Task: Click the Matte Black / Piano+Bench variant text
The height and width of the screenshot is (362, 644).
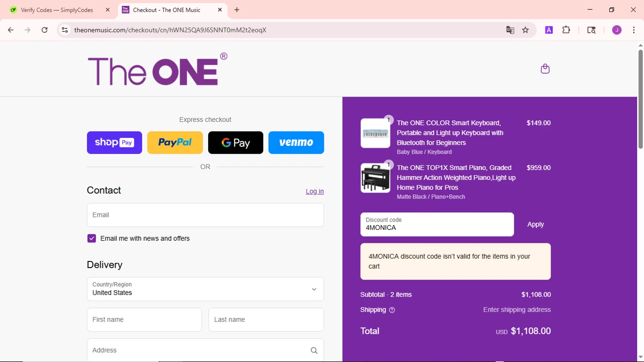Action: (x=431, y=197)
